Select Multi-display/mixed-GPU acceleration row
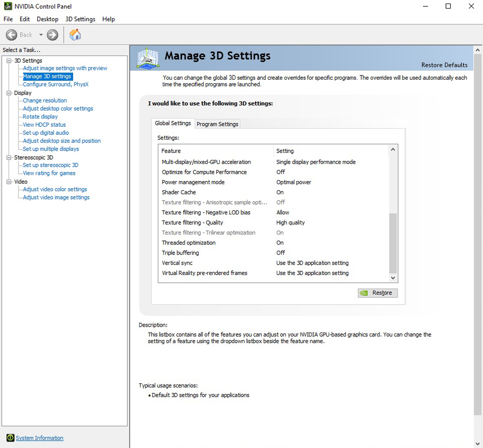483x448 pixels. (274, 162)
